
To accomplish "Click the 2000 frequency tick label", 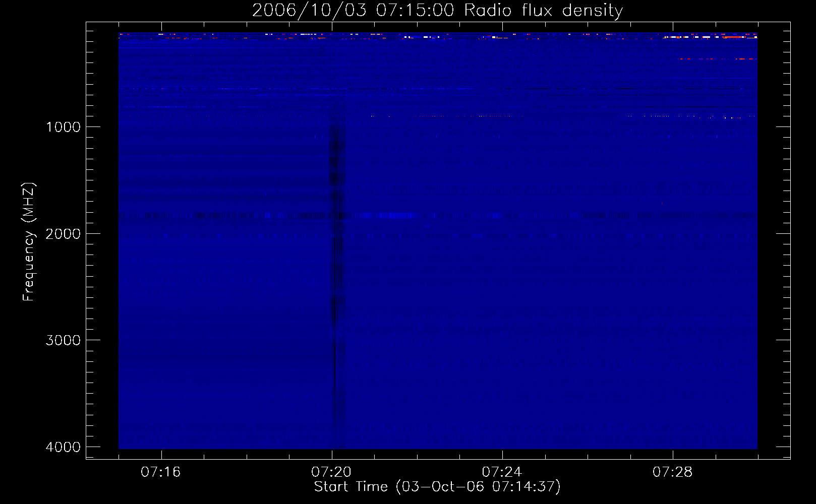I will 63,234.
